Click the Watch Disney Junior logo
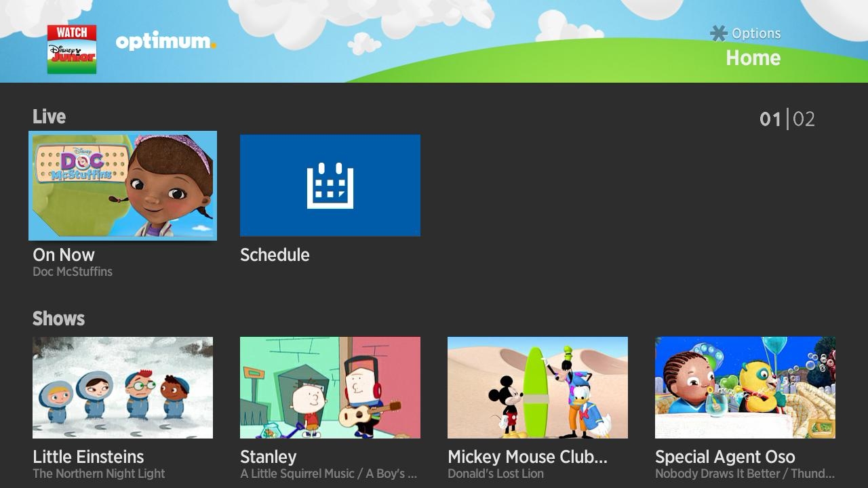 pyautogui.click(x=72, y=50)
